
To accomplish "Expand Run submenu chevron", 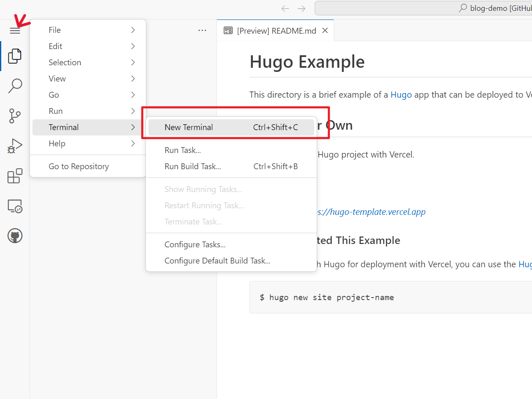I will click(x=133, y=111).
